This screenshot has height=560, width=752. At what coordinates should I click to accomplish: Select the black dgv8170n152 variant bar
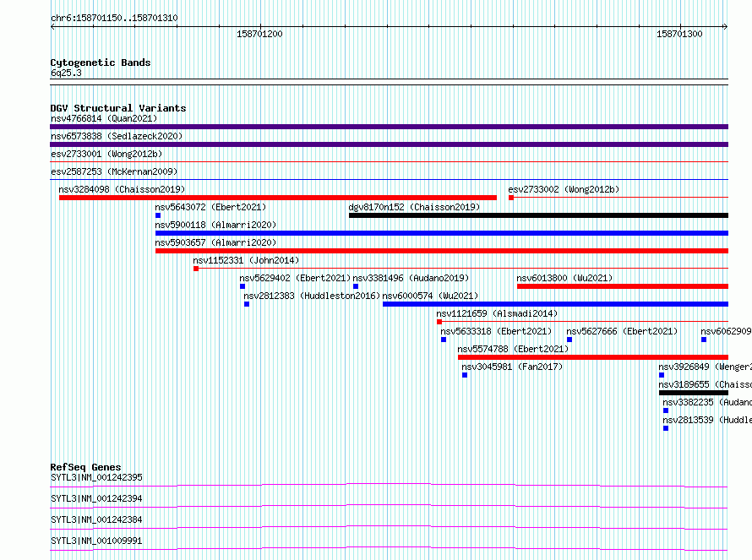point(538,215)
